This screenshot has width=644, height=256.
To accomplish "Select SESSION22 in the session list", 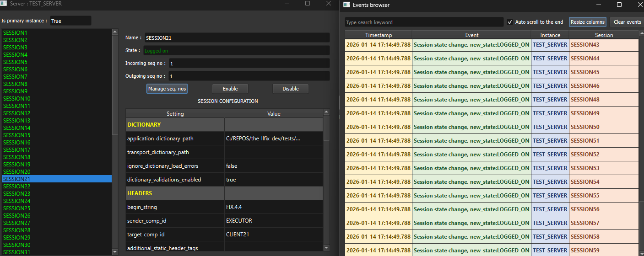I will click(17, 187).
